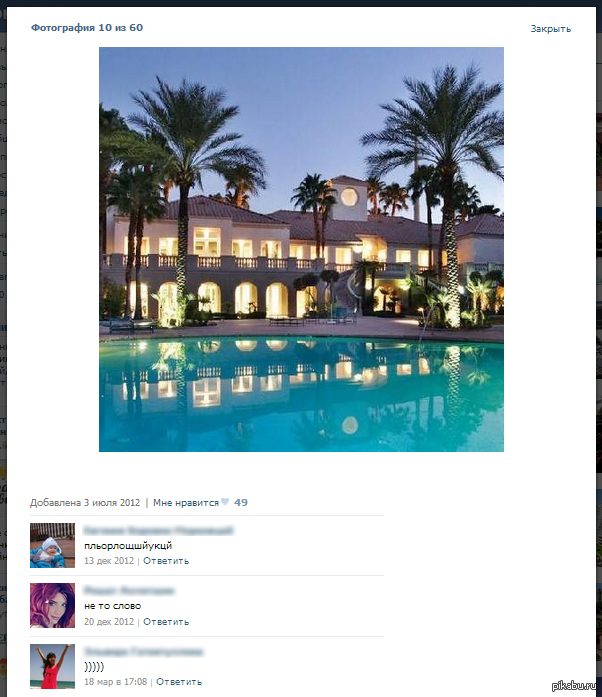Image resolution: width=602 pixels, height=697 pixels.
Task: Reply to the 20 дек 2012 comment
Action: click(166, 622)
